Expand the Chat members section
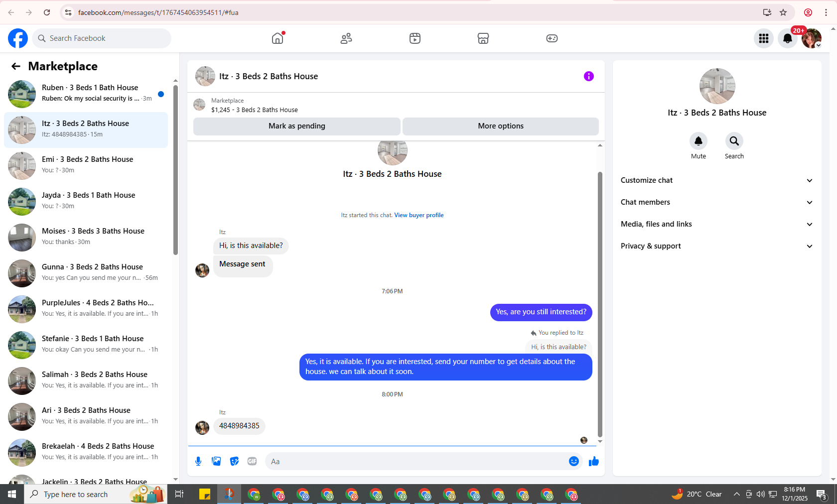Screen dimensions: 837x504 pos(717,202)
